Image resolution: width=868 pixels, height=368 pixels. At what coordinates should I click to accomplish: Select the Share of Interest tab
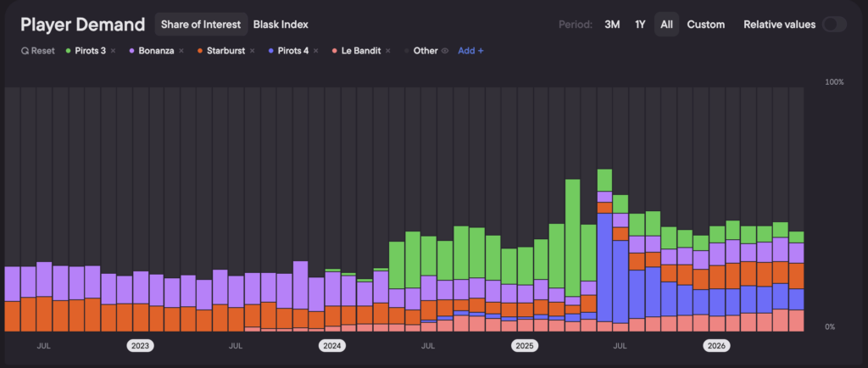(201, 25)
